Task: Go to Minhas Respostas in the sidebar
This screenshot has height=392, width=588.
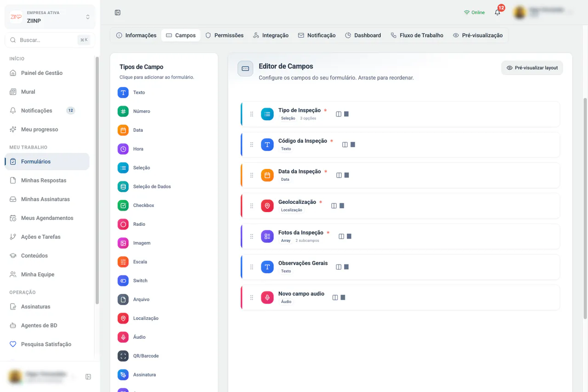Action: click(x=47, y=180)
